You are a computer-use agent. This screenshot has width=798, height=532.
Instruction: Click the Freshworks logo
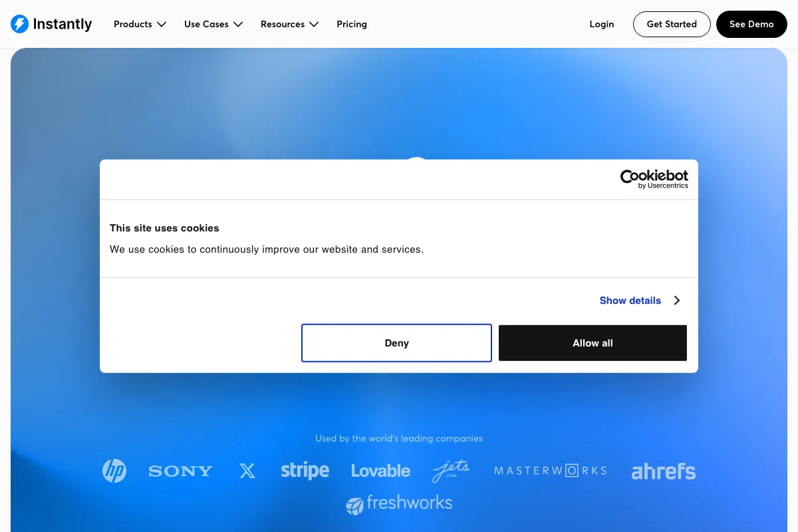click(399, 503)
